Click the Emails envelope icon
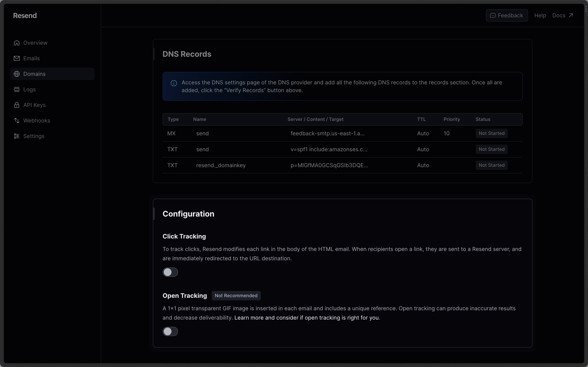This screenshot has width=588, height=367. click(17, 58)
